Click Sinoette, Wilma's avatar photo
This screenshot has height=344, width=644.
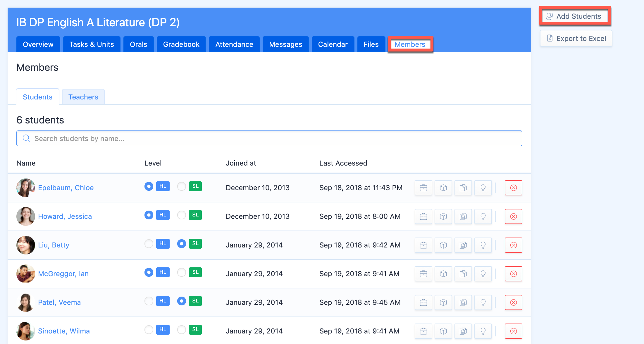point(26,331)
